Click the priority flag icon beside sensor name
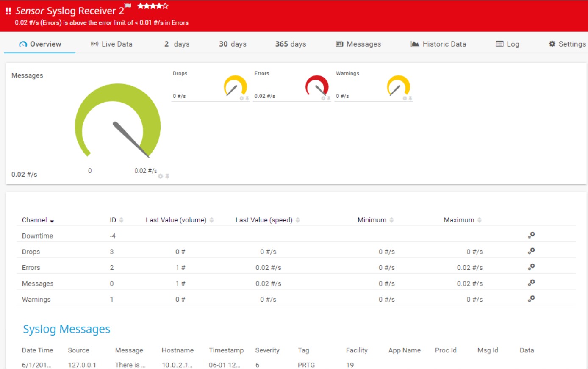 click(128, 6)
